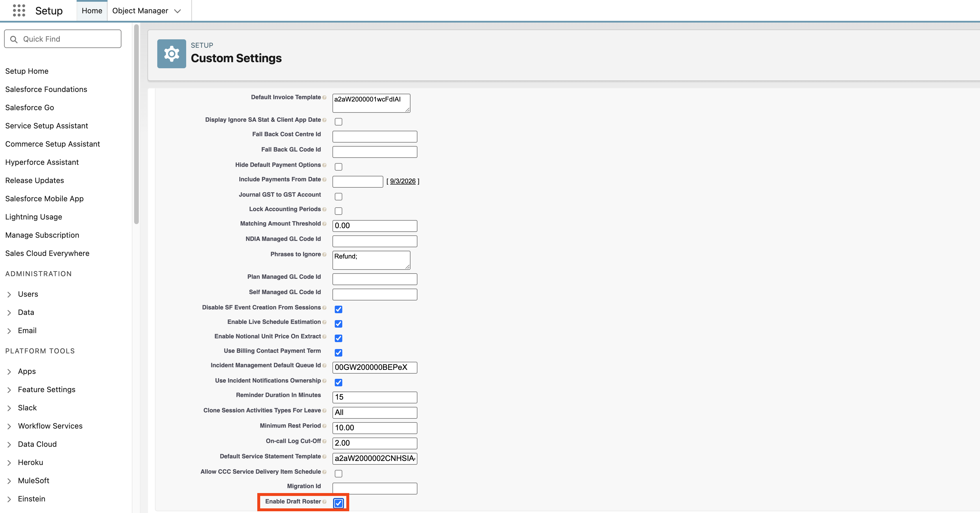Click the info icon beside Enable Draft Roster
980x513 pixels.
click(325, 502)
